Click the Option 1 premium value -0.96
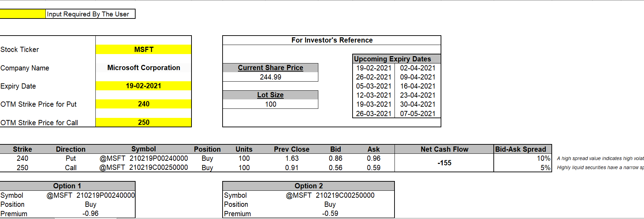The height and width of the screenshot is (219, 644). (91, 213)
